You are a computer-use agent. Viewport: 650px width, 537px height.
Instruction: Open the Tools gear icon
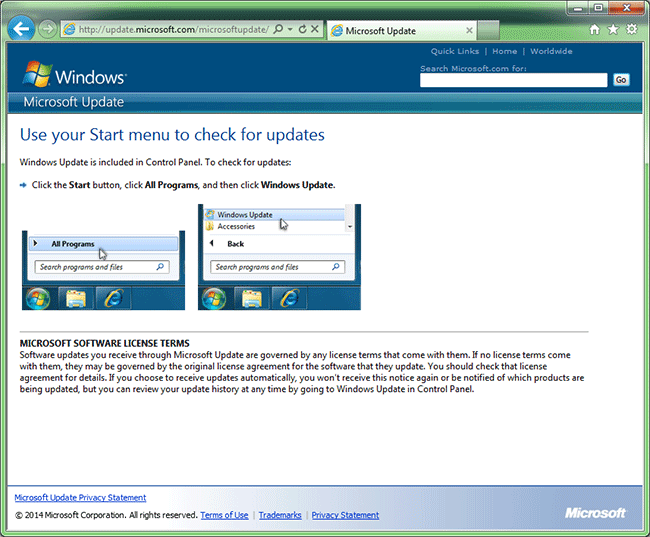(x=631, y=30)
